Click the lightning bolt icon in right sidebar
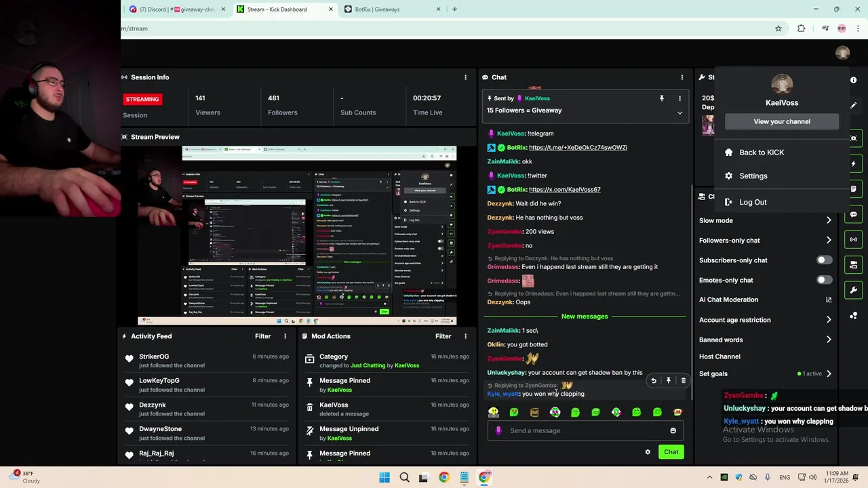 pyautogui.click(x=853, y=163)
